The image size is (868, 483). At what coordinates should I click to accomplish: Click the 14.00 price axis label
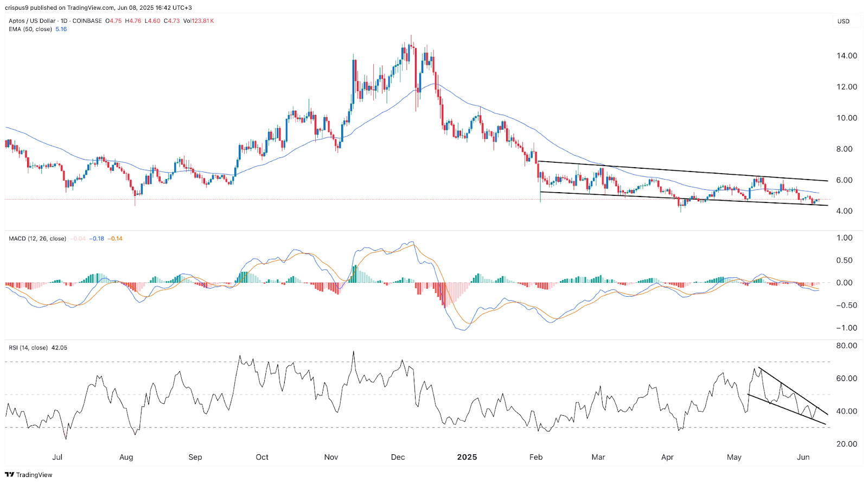click(x=847, y=56)
